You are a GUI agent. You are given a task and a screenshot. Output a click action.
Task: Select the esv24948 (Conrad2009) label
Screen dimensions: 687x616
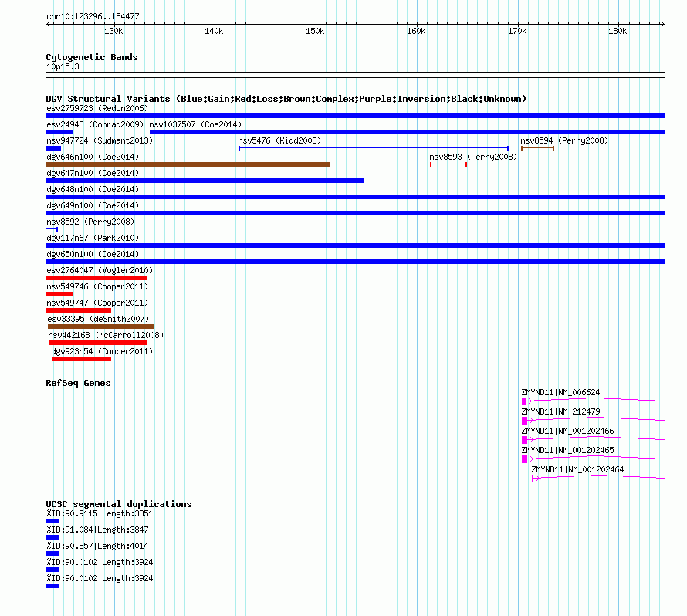pyautogui.click(x=95, y=124)
